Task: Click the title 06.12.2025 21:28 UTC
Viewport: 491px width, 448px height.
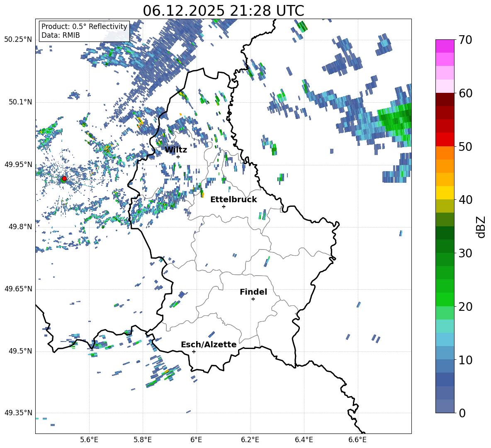Action: click(223, 11)
